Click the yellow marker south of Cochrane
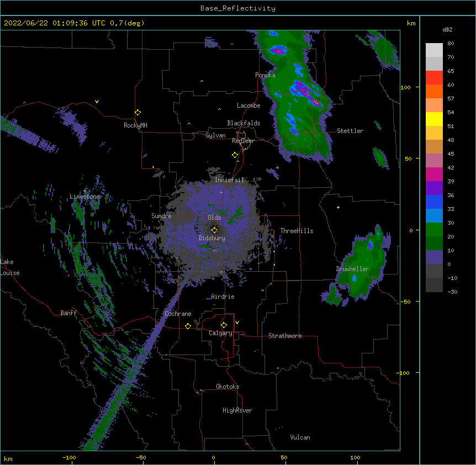Image resolution: width=476 pixels, height=465 pixels. point(188,326)
